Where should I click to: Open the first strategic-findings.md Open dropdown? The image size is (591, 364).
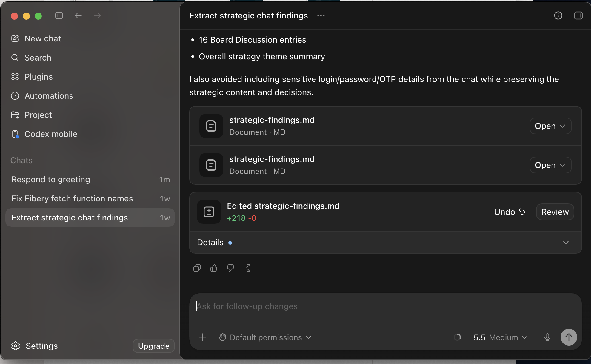tap(550, 126)
